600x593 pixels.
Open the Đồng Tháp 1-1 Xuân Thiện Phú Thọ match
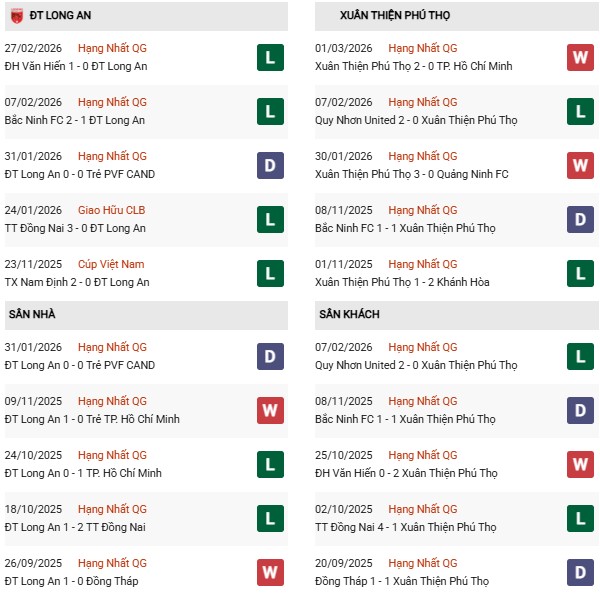coord(407,581)
